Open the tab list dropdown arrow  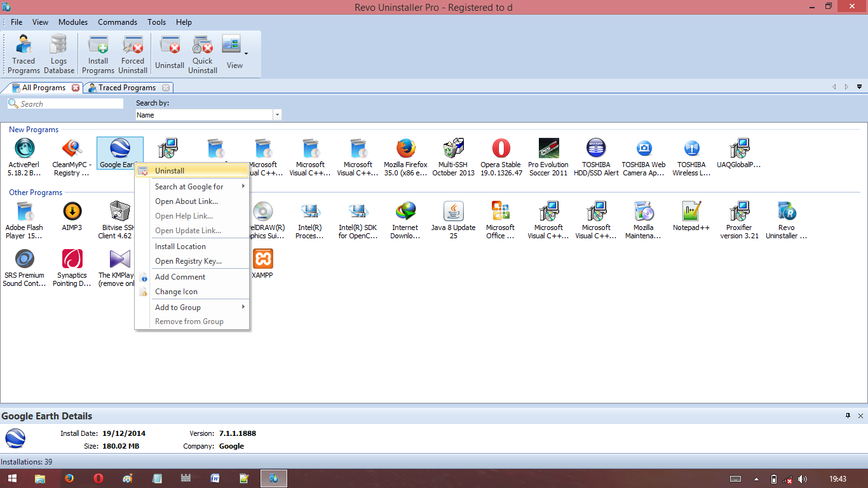(859, 87)
